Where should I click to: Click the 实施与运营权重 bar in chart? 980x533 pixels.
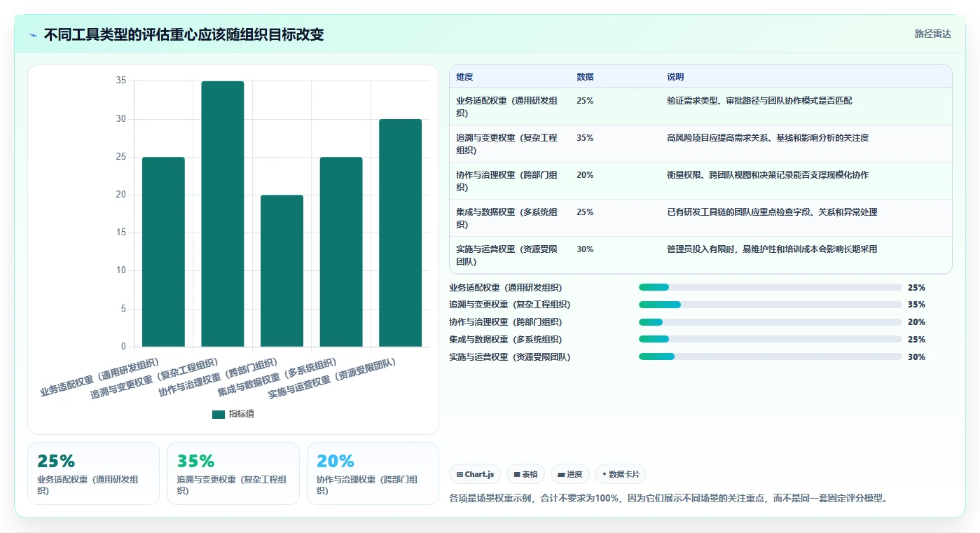pos(400,233)
